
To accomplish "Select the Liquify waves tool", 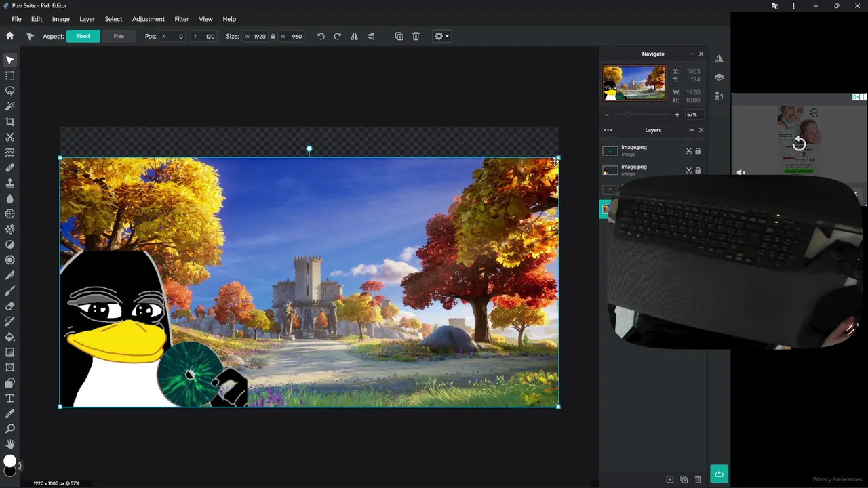I will pos(9,152).
